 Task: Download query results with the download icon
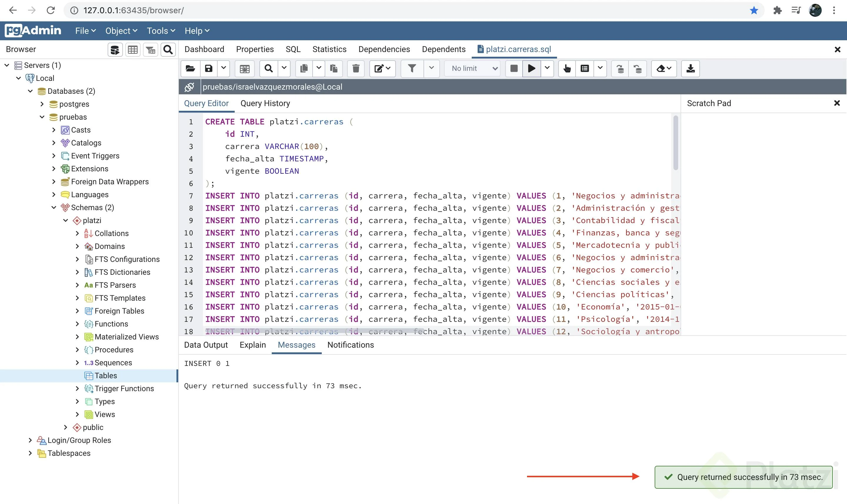pyautogui.click(x=690, y=68)
